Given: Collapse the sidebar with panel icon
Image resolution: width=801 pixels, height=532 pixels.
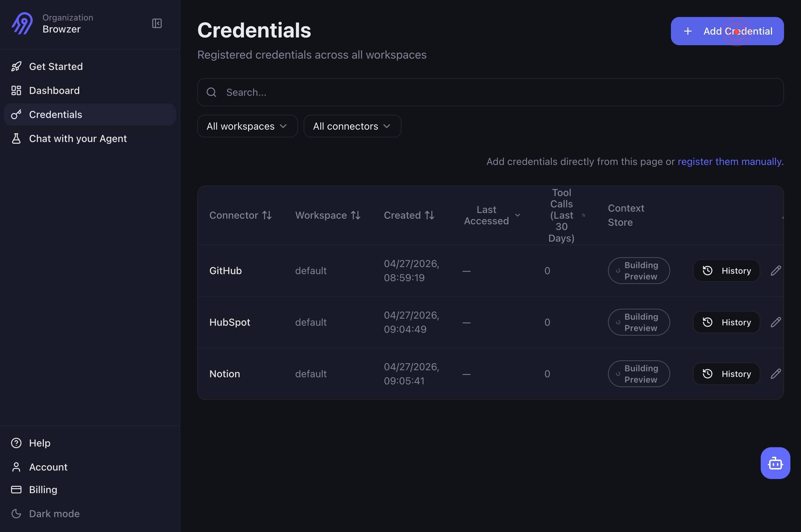Looking at the screenshot, I should [157, 23].
